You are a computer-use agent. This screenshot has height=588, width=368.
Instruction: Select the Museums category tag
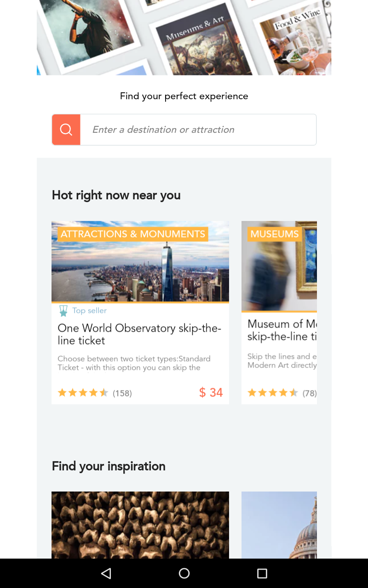275,234
